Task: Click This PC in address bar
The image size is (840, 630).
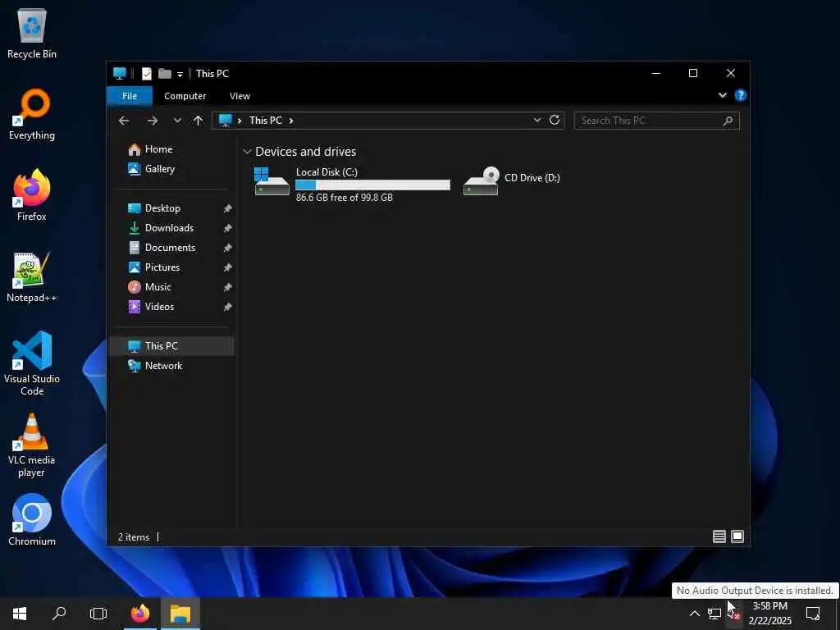Action: (x=265, y=121)
